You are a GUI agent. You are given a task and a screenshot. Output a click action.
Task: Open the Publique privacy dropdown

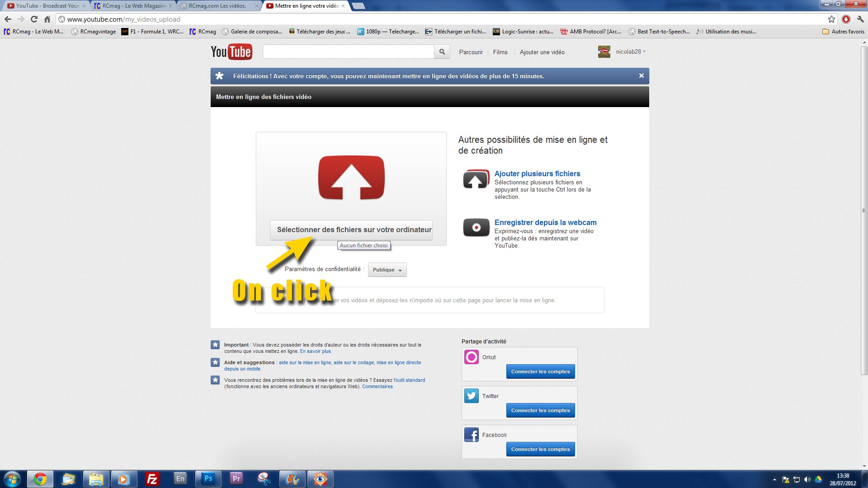387,270
